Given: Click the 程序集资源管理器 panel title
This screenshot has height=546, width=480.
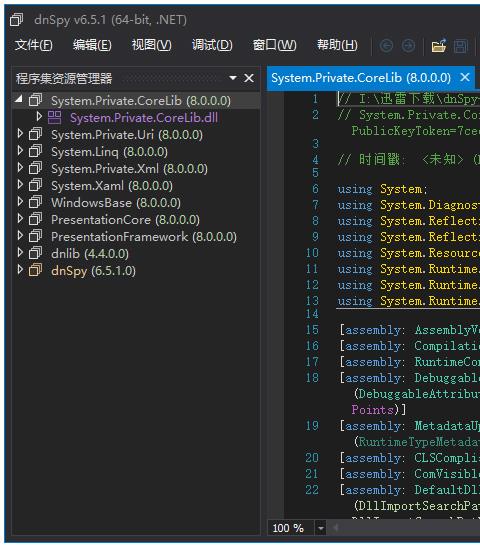Looking at the screenshot, I should coord(64,78).
